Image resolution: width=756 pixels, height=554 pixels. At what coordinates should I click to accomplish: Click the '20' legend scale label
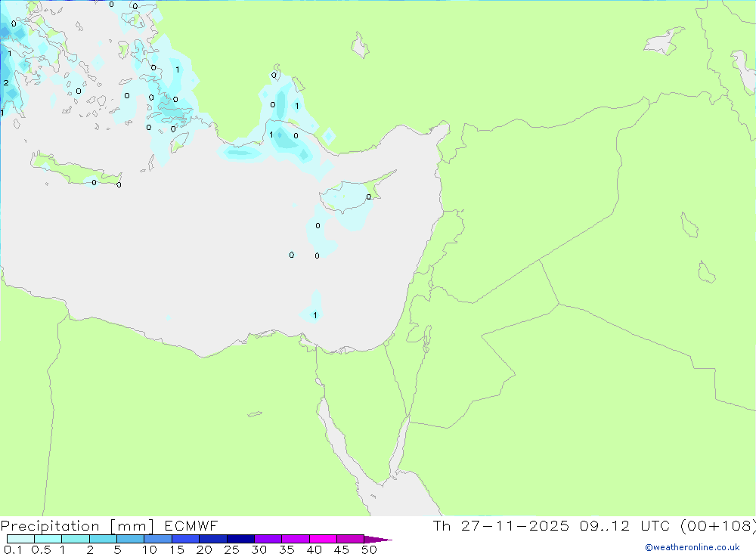tap(204, 549)
